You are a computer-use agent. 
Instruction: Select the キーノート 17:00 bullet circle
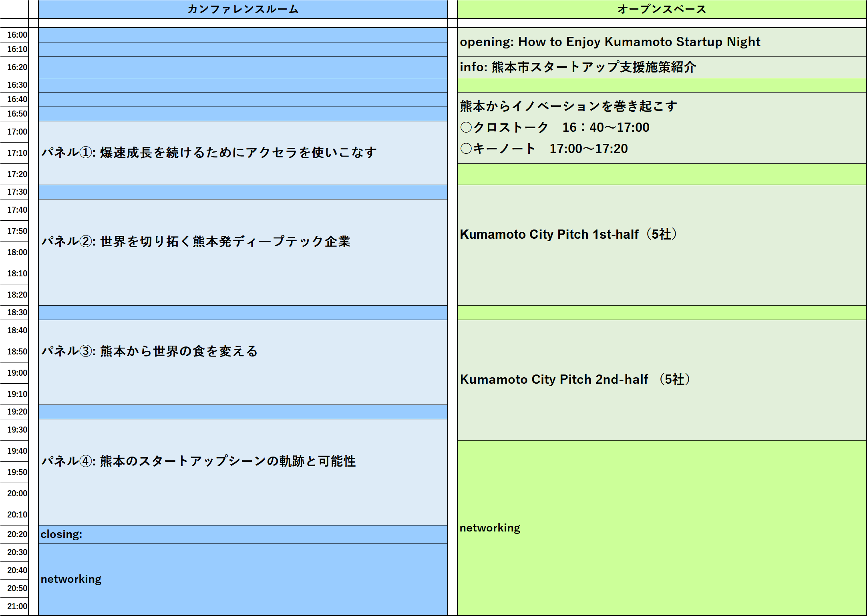(x=466, y=149)
